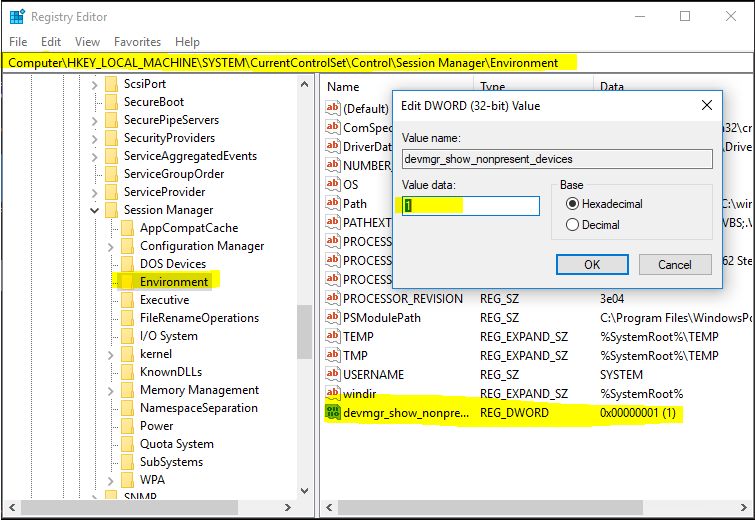Click the Value name field
This screenshot has width=755, height=520.
[x=557, y=159]
